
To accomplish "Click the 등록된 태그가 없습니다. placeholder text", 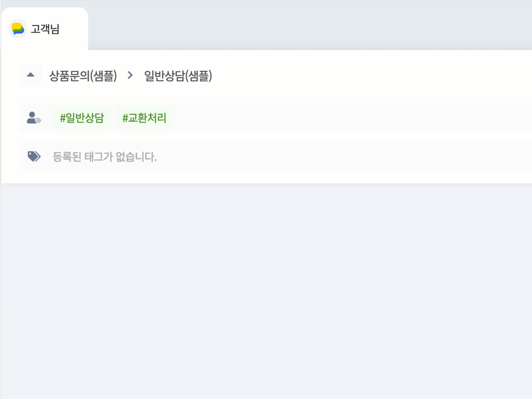I will [x=104, y=157].
